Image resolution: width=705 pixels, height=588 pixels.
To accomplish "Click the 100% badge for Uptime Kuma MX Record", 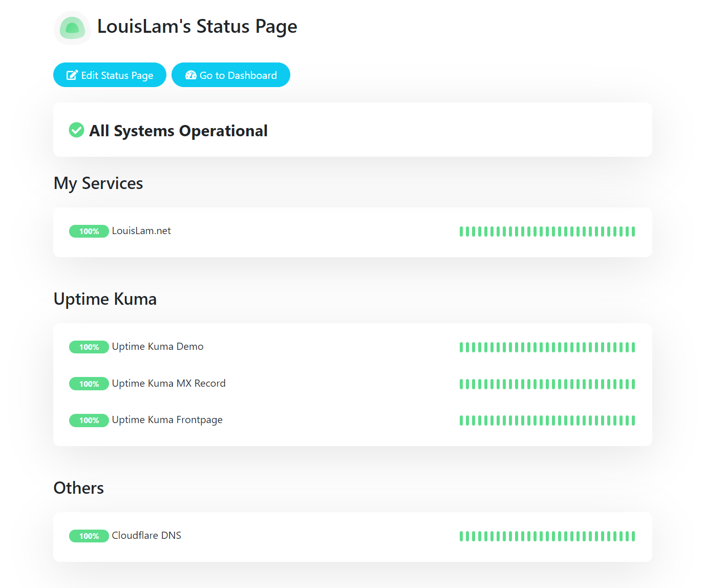I will pos(89,384).
